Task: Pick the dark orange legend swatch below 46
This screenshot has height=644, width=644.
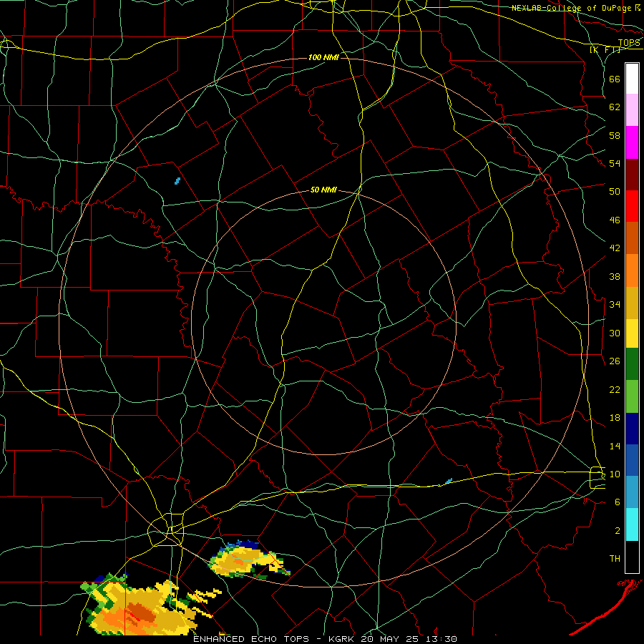Action: point(632,238)
